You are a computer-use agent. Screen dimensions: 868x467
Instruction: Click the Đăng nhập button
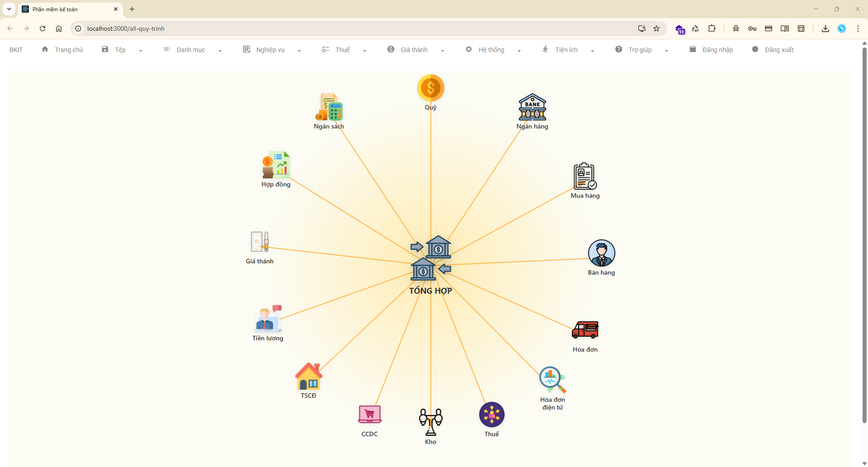(717, 50)
